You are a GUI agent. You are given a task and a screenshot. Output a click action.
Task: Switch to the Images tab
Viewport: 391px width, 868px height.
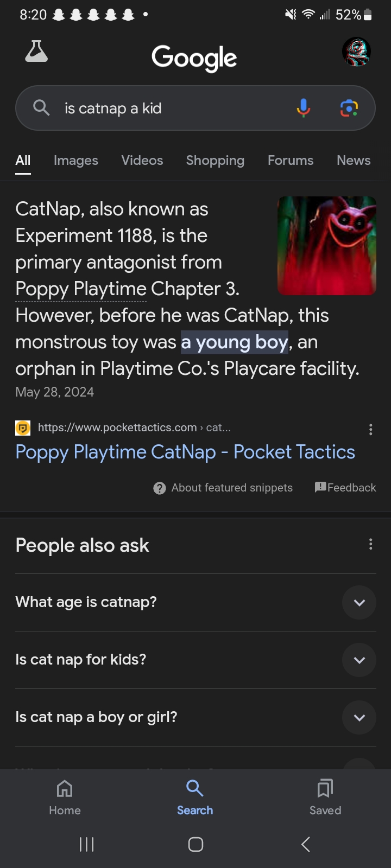coord(76,161)
